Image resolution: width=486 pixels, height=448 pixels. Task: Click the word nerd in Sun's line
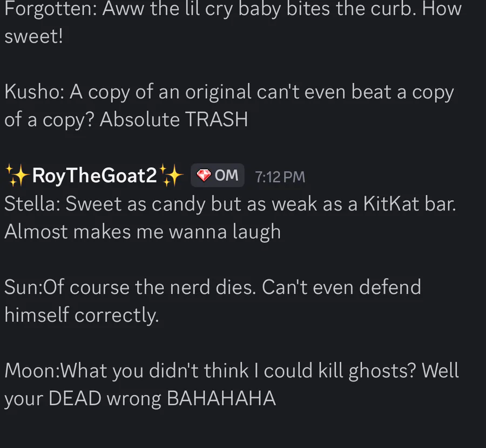tap(190, 287)
